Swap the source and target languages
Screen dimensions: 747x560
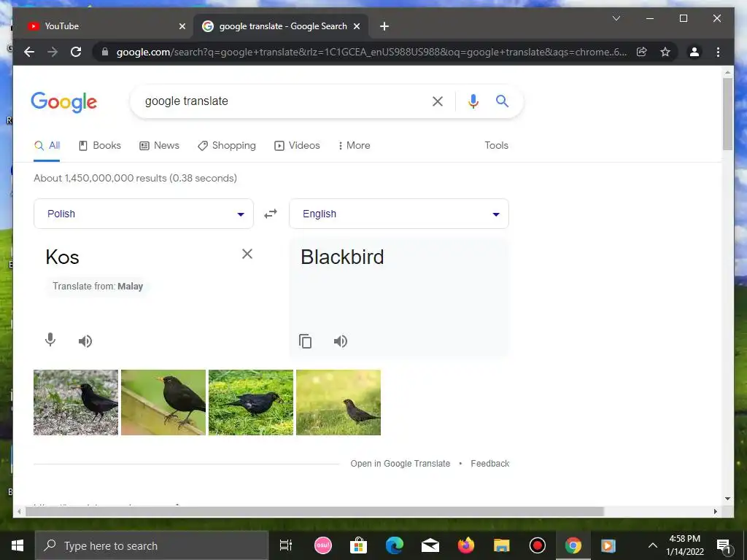tap(271, 214)
